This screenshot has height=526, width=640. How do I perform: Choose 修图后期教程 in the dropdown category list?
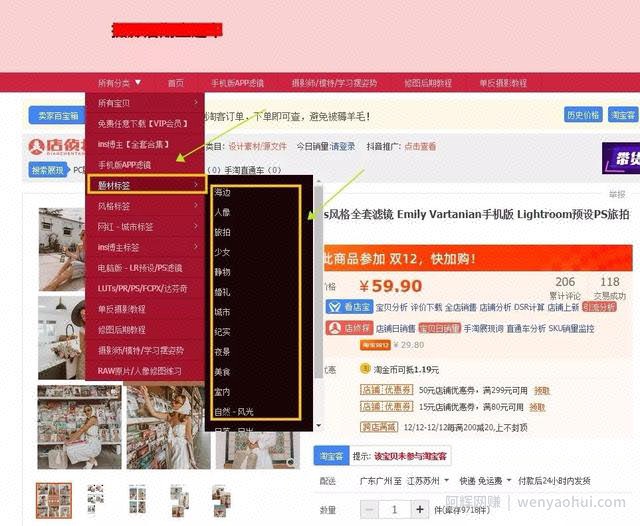coord(122,330)
